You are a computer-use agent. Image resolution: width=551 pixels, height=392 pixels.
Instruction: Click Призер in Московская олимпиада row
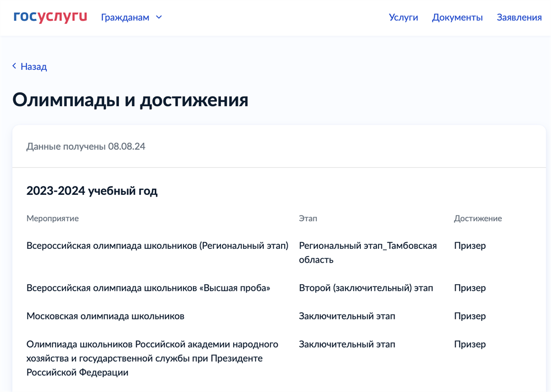coord(470,316)
